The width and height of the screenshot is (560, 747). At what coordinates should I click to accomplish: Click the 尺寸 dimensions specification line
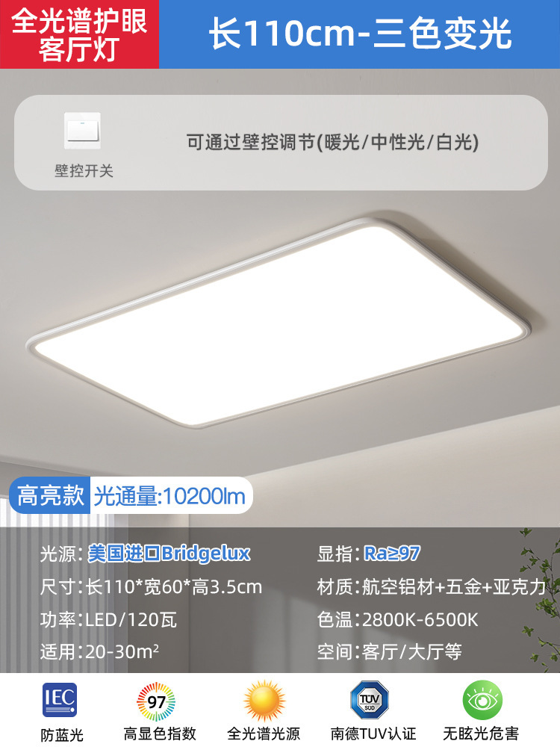(151, 586)
